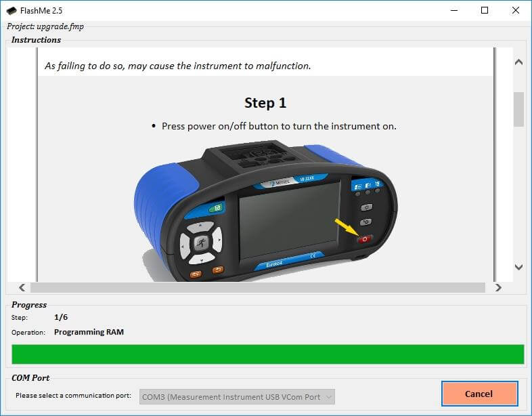
Task: Click the horizontal scrollbar right arrow
Action: pos(498,288)
